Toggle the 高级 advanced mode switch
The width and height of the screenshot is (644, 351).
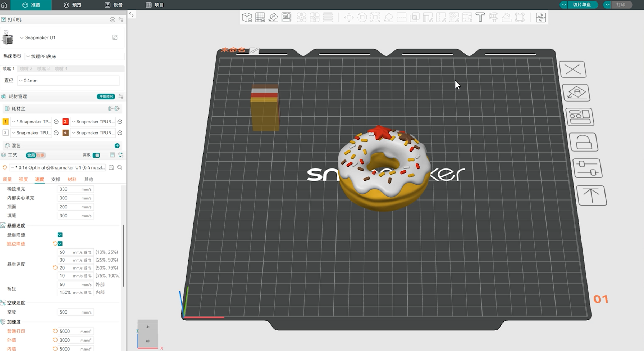pos(96,155)
